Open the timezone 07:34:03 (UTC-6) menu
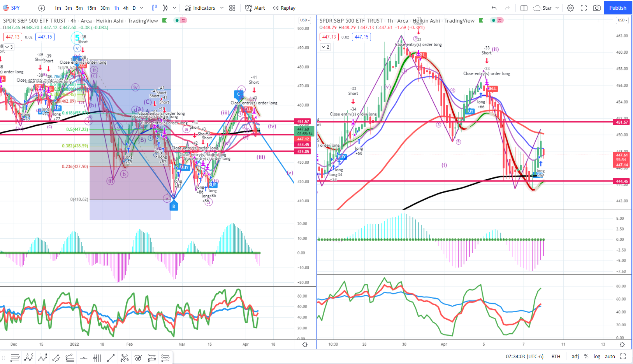Screen dimensions: 633x364 (x=524, y=356)
